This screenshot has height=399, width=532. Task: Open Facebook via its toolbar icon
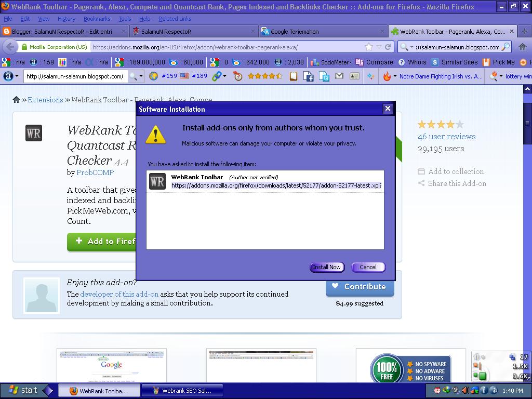point(309,76)
